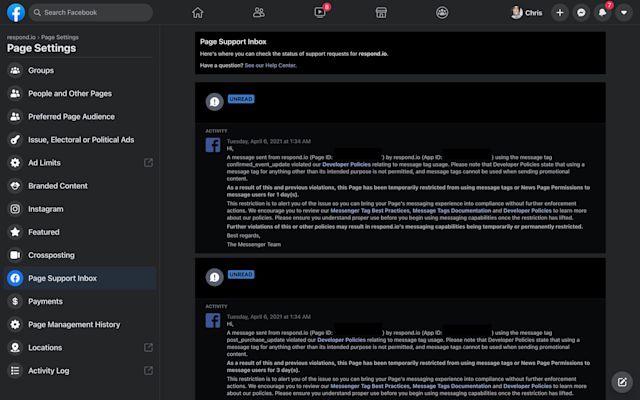Viewport: 640px width, 400px height.
Task: Click Facebook avatar in first activity message
Action: (213, 145)
